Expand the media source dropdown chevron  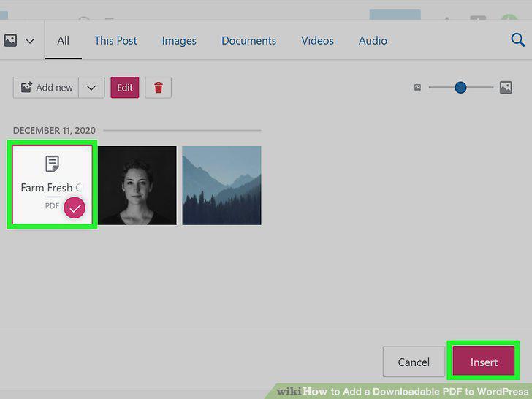tap(30, 42)
